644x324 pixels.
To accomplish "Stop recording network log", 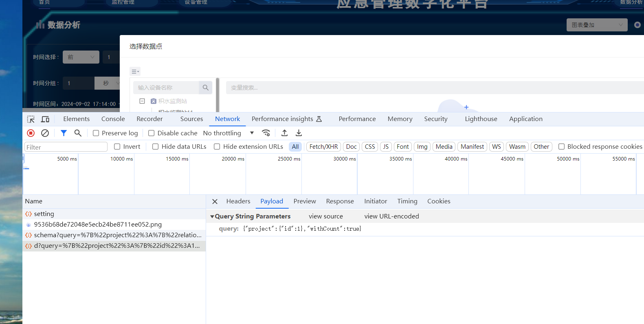I will 31,133.
